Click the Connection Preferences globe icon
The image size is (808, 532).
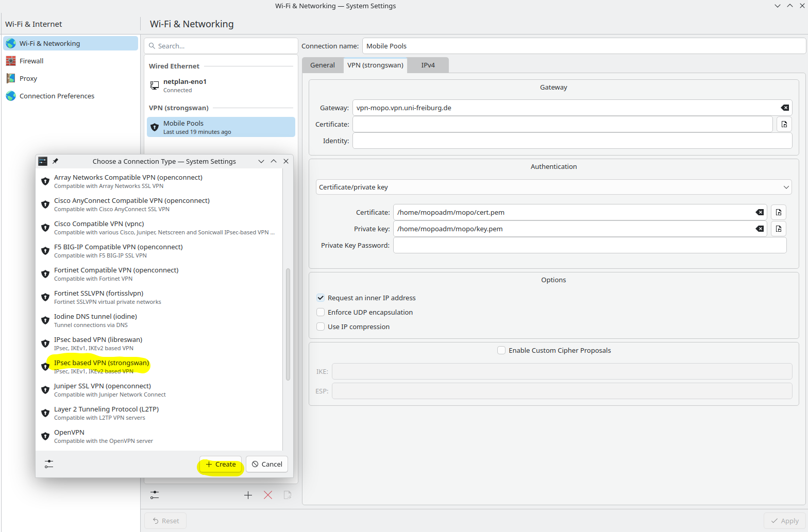pyautogui.click(x=11, y=96)
